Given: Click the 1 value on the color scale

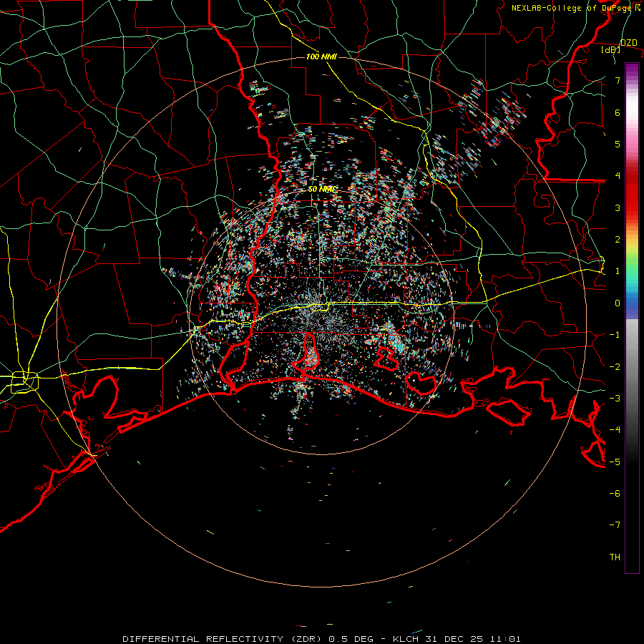Looking at the screenshot, I should [x=618, y=271].
